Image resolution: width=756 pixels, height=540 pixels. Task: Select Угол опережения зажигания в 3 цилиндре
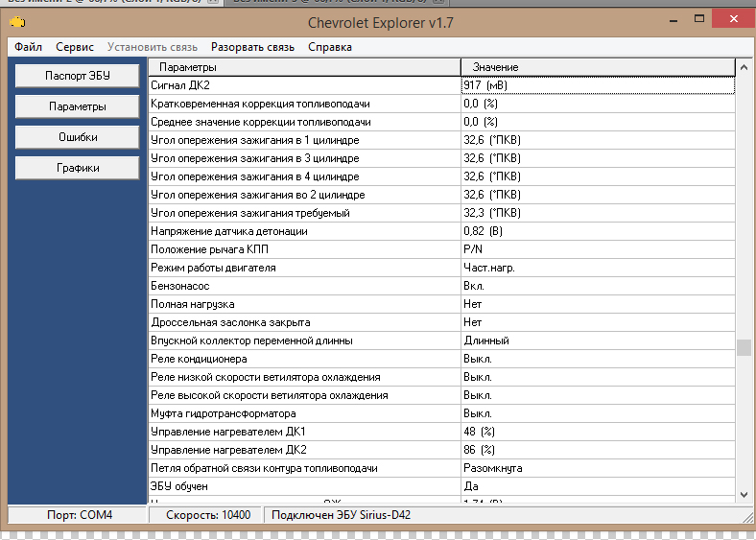(441, 158)
